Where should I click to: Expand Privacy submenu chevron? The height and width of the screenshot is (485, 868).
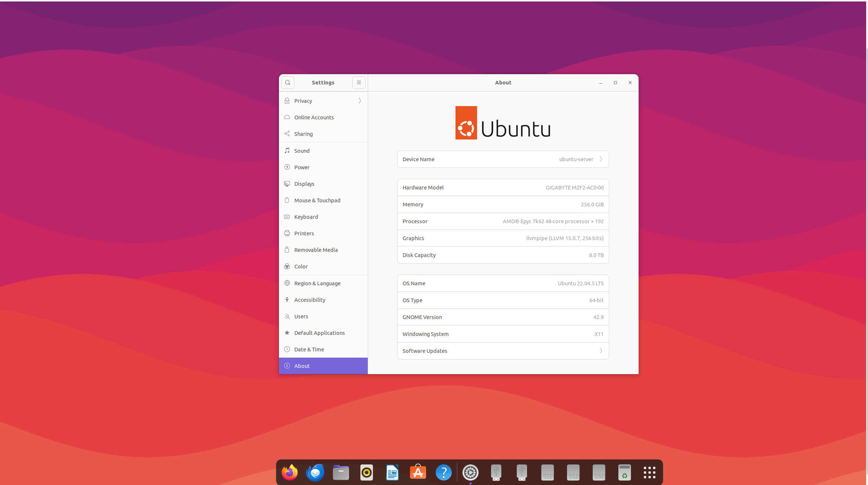360,101
